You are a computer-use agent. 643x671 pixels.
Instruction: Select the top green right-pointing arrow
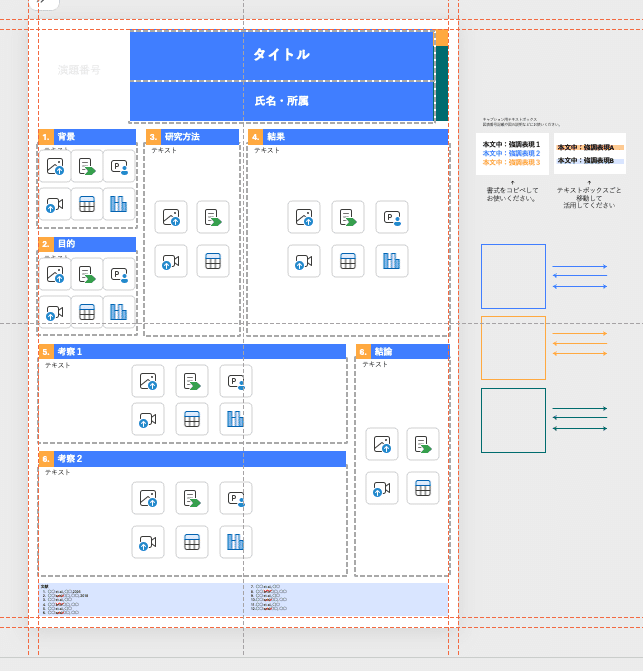(580, 409)
